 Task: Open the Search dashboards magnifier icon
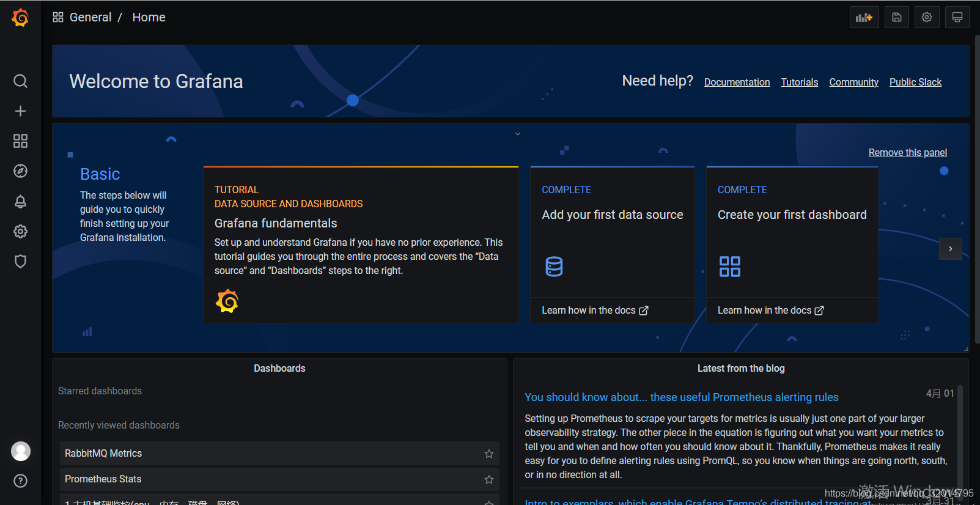click(20, 81)
